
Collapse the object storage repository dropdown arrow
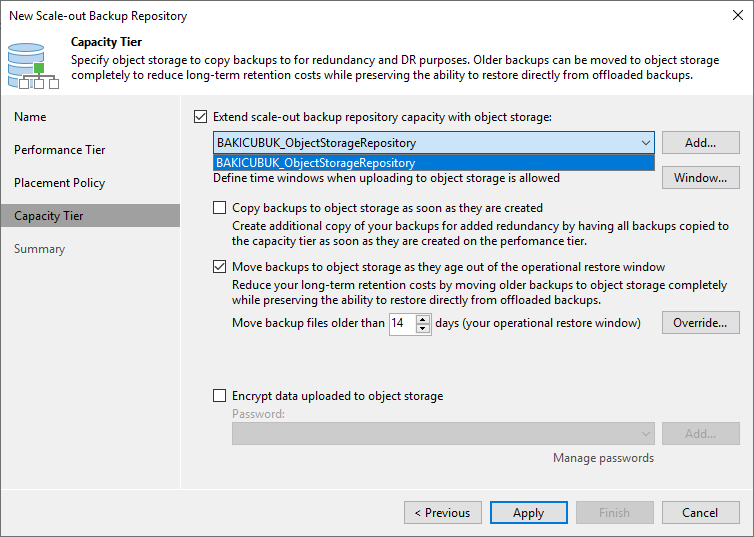pos(645,143)
